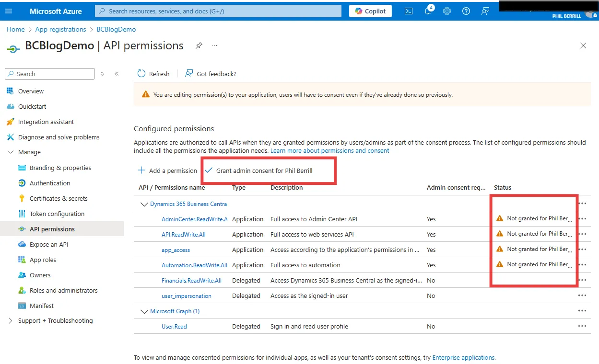Image resolution: width=599 pixels, height=364 pixels.
Task: Open the help question mark icon
Action: click(x=466, y=11)
